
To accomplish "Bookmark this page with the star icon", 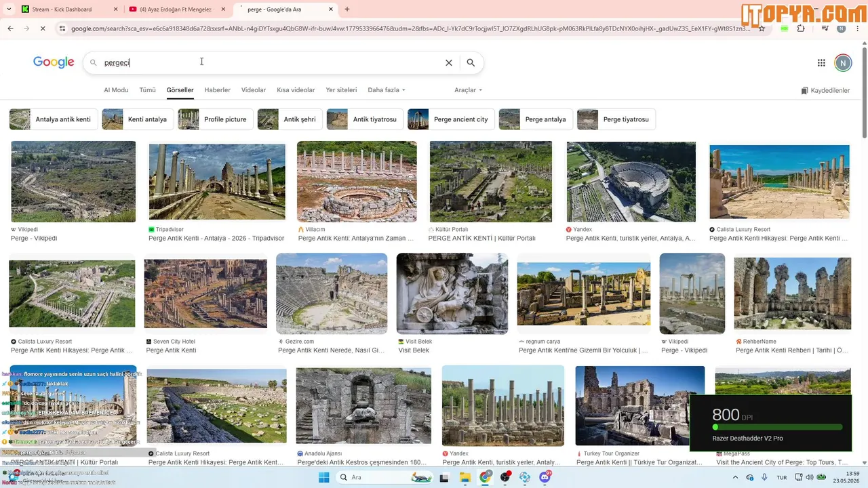I will pos(762,28).
